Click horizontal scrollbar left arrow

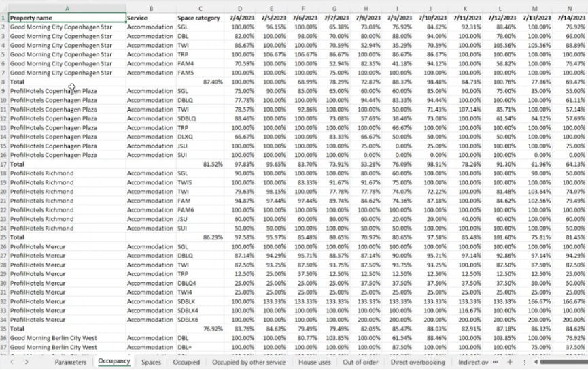(536, 362)
